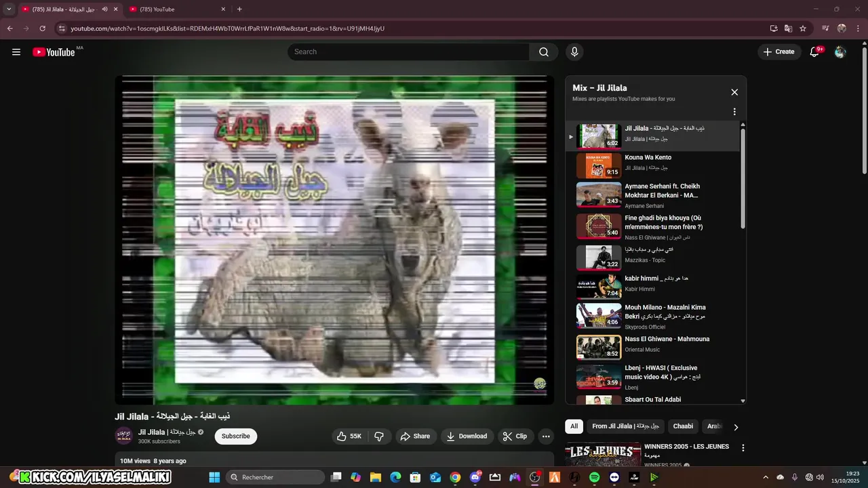The height and width of the screenshot is (488, 868).
Task: Switch to the second YouTube browser tab
Action: 178,9
